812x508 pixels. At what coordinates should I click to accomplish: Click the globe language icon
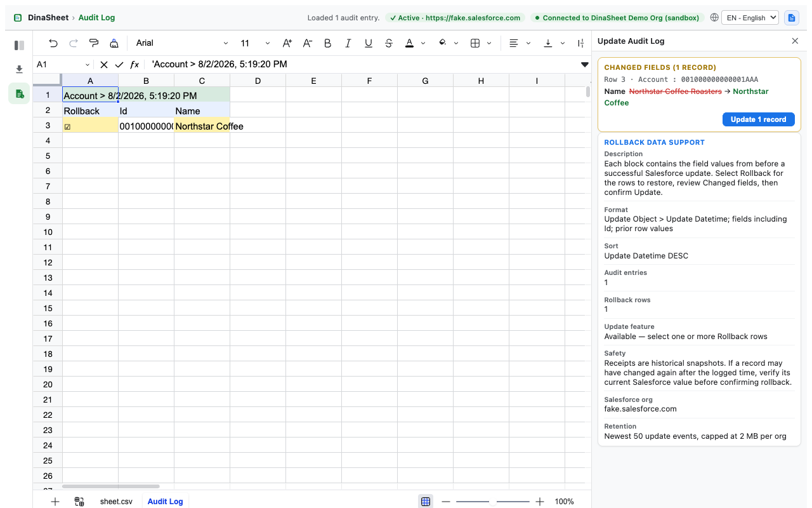pos(714,18)
